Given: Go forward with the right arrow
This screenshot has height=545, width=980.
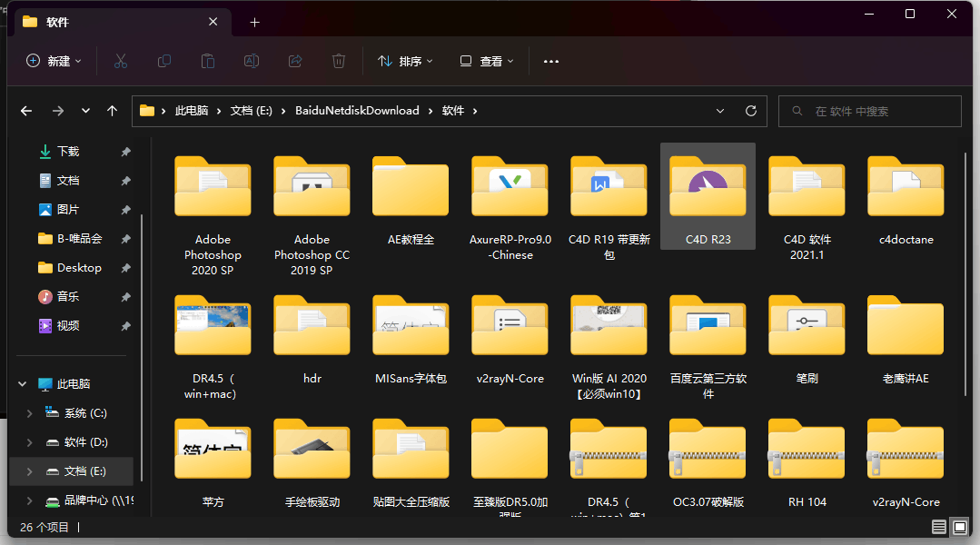Looking at the screenshot, I should pos(58,111).
